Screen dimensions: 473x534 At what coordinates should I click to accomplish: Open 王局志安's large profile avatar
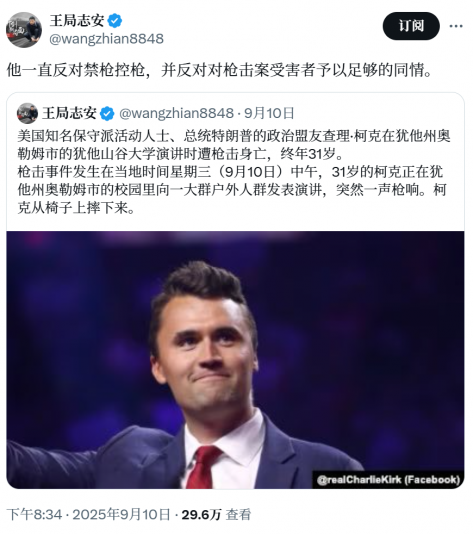pos(24,30)
